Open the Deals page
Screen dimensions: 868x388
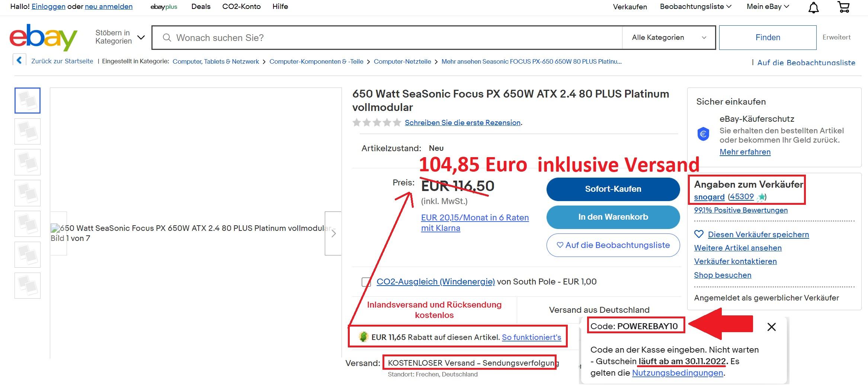pos(201,6)
